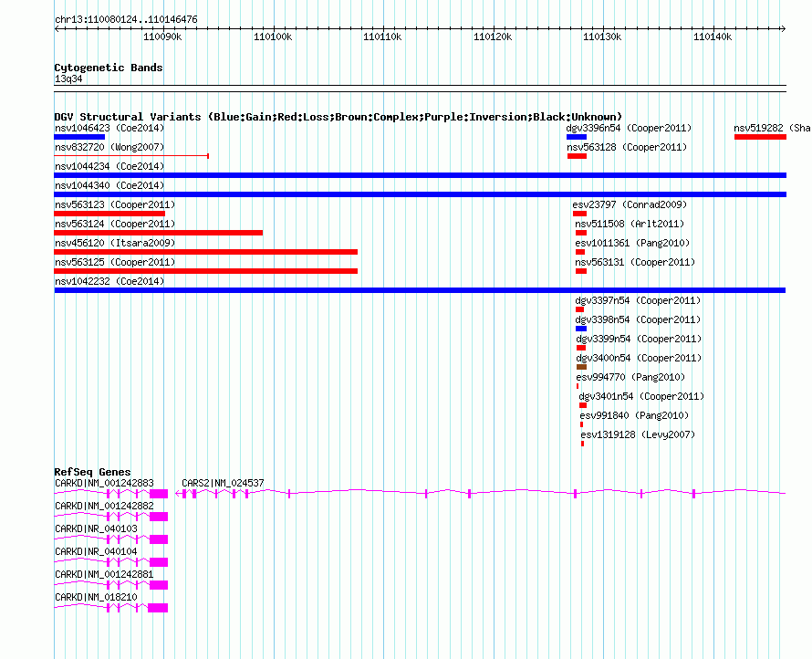Click the esv991840 (Pang2010) label
This screenshot has width=812, height=659.
[634, 415]
